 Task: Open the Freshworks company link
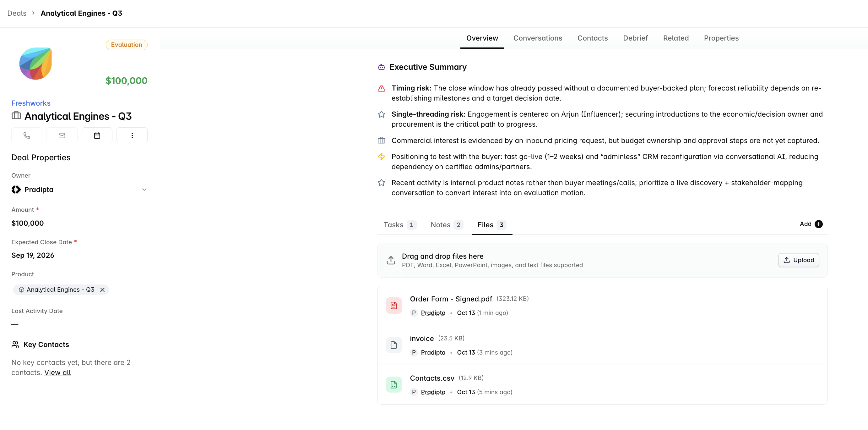(x=31, y=103)
